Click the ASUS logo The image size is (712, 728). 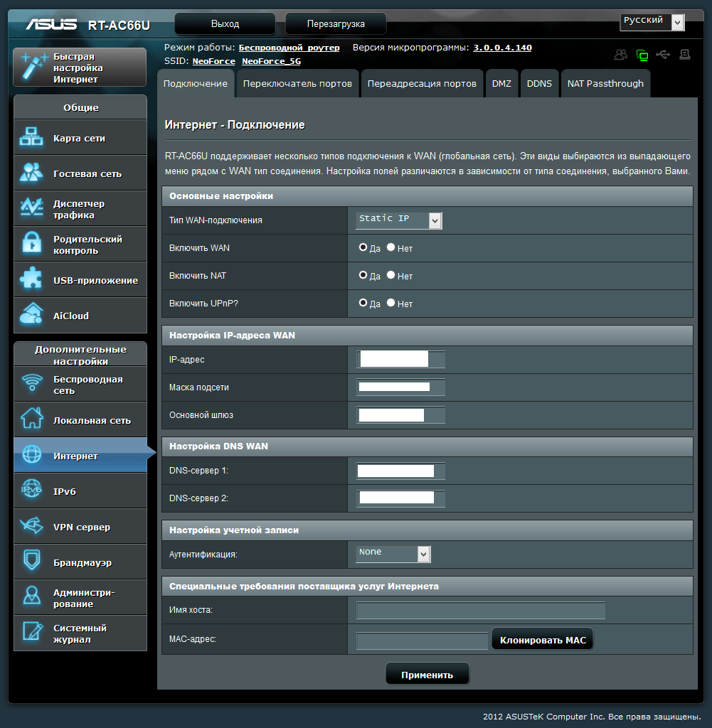tap(51, 24)
